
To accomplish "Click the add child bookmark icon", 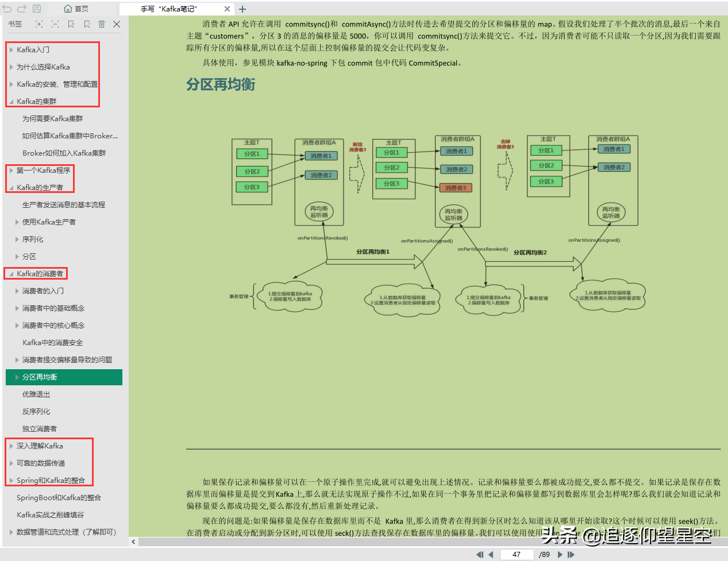I will (x=87, y=24).
